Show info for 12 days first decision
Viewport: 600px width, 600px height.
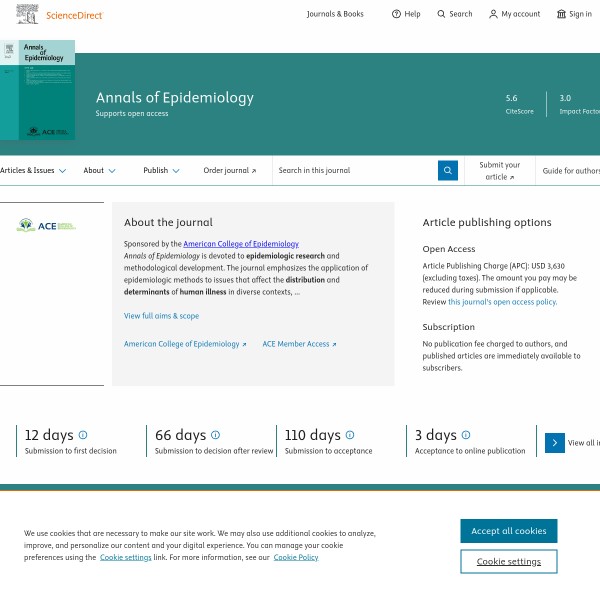[83, 435]
